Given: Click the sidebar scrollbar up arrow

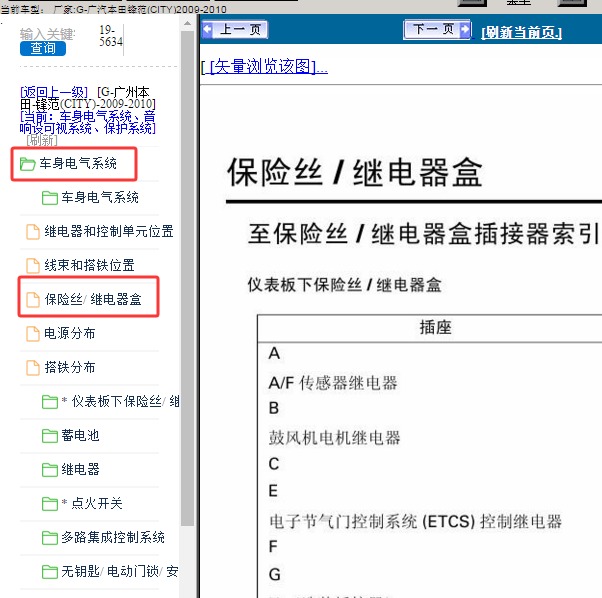Looking at the screenshot, I should point(187,24).
